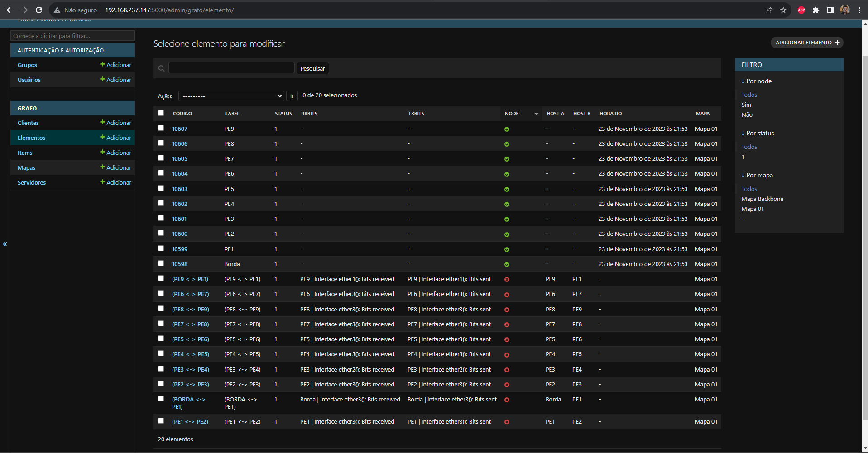The width and height of the screenshot is (868, 453).
Task: Collapse the Por status filter section
Action: click(x=758, y=133)
